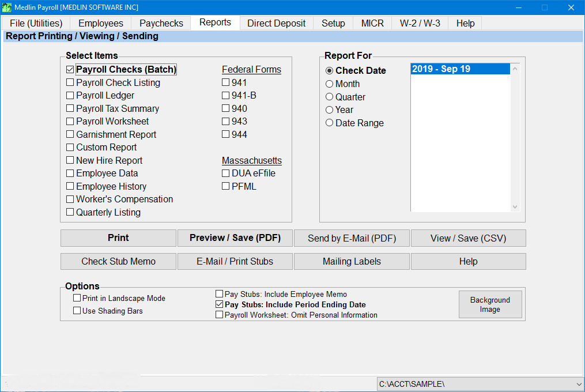Open the Background Image settings
The width and height of the screenshot is (585, 392).
[490, 304]
